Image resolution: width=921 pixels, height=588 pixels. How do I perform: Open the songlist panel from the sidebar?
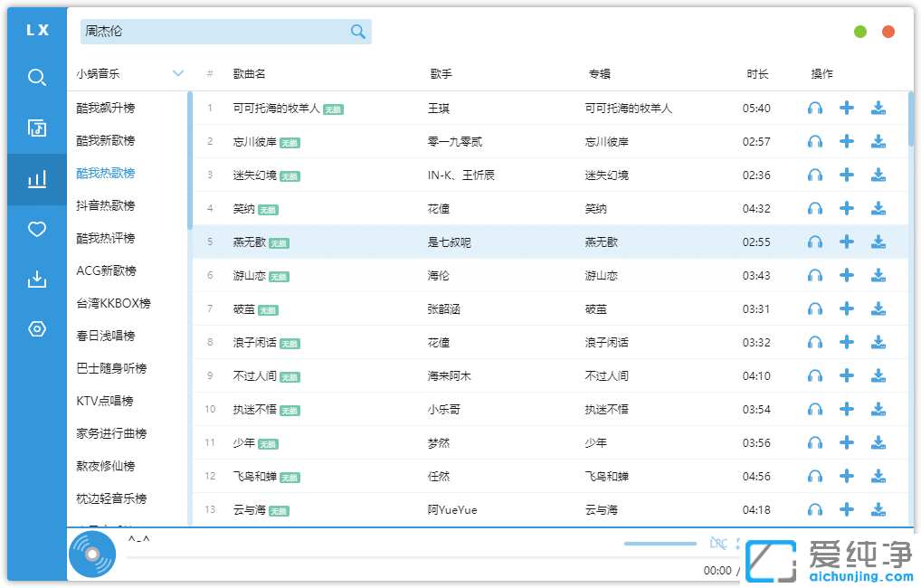point(36,128)
